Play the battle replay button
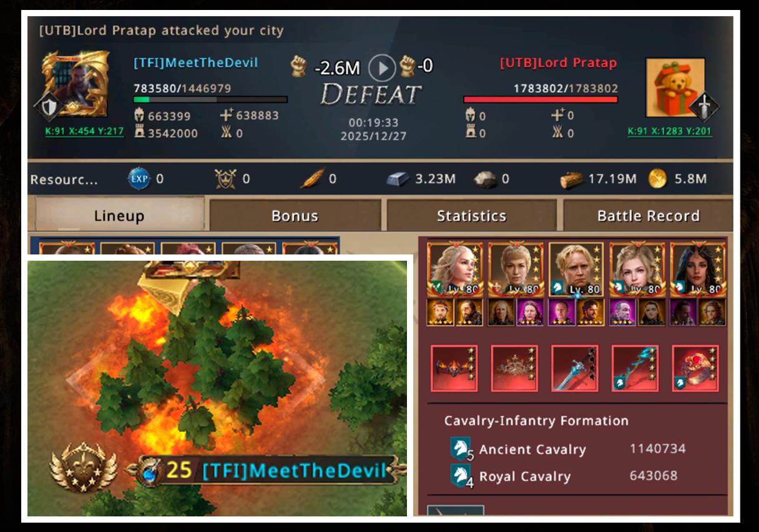The image size is (759, 532). [x=382, y=67]
